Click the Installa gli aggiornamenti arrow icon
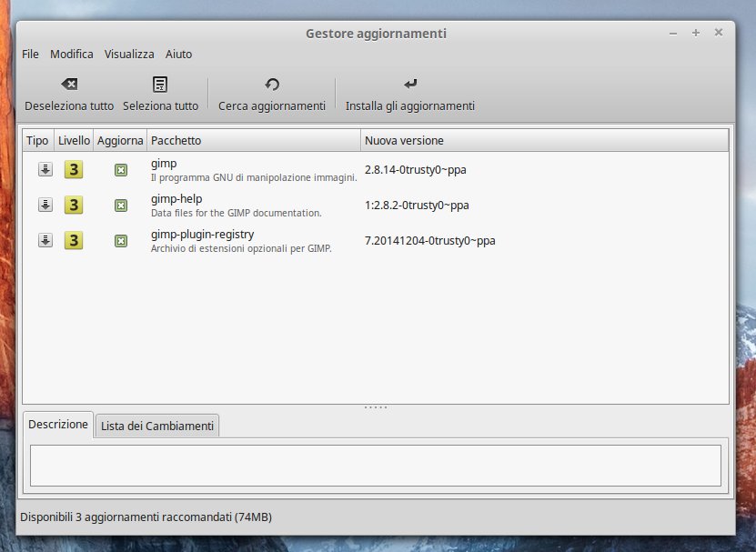The image size is (756, 552). (x=410, y=84)
